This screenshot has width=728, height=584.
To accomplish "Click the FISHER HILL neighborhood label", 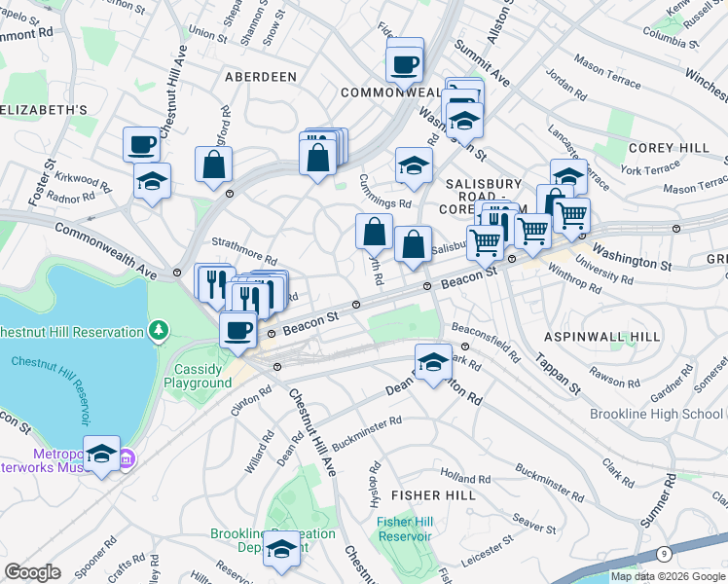I will tap(434, 495).
